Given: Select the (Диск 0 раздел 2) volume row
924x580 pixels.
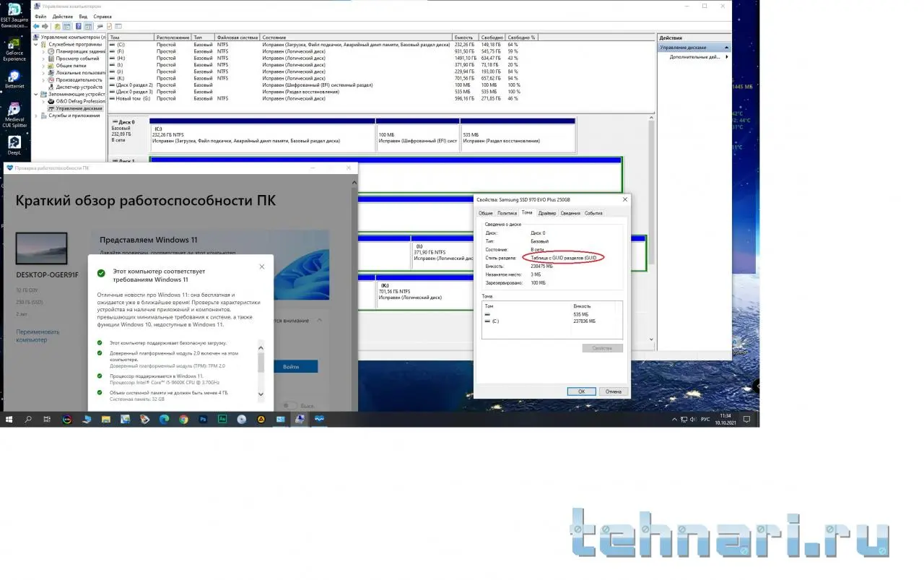Looking at the screenshot, I should click(x=323, y=85).
